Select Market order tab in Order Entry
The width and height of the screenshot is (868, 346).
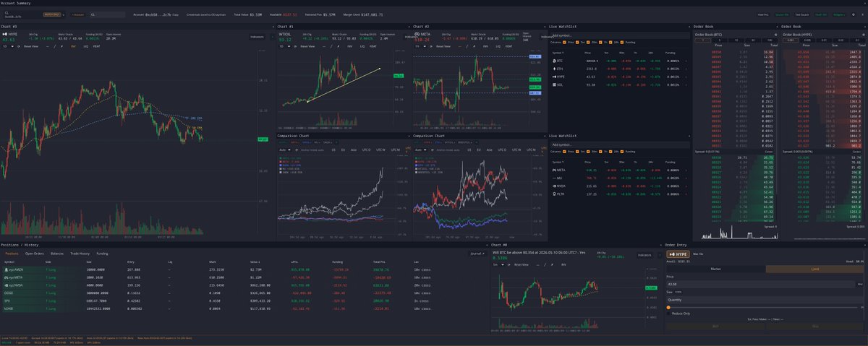pos(715,269)
